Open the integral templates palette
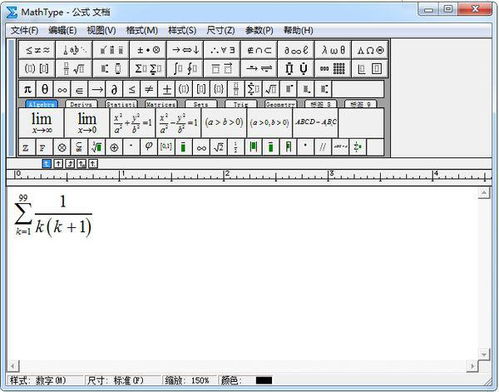 [x=185, y=69]
